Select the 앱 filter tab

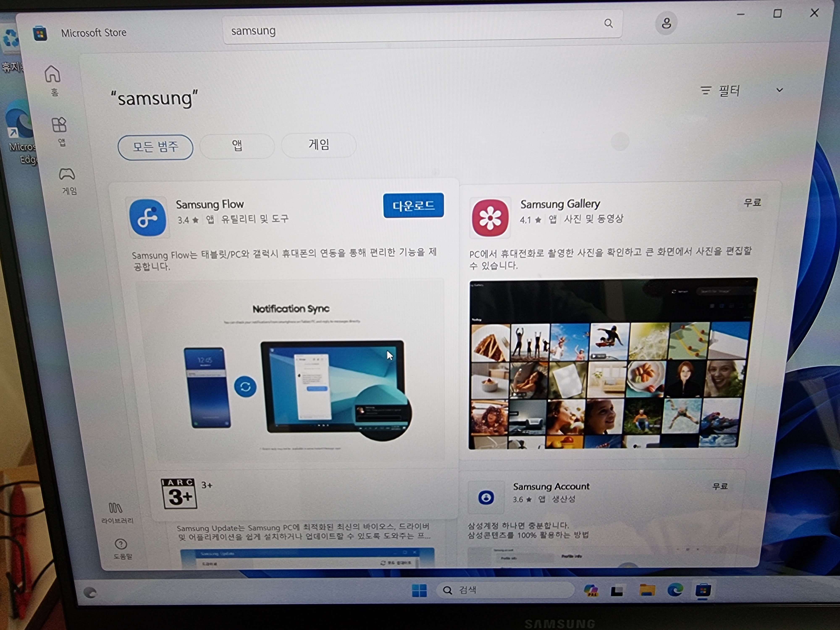pos(237,146)
